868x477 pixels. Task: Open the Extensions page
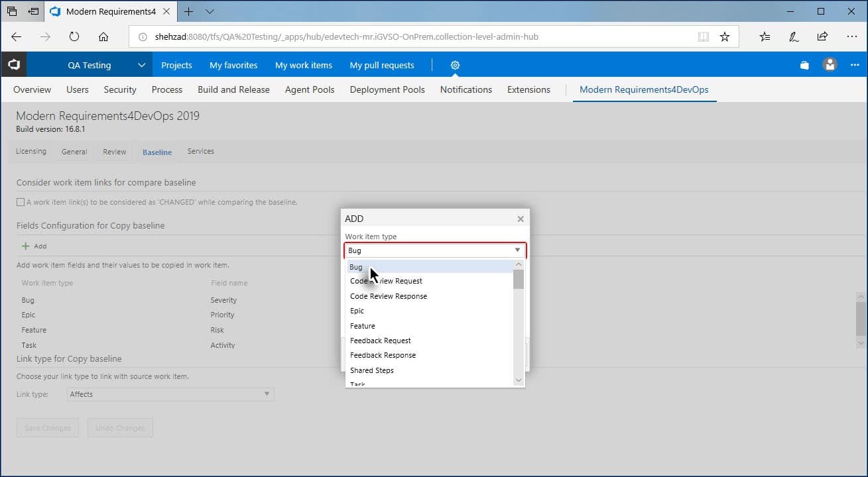tap(528, 89)
